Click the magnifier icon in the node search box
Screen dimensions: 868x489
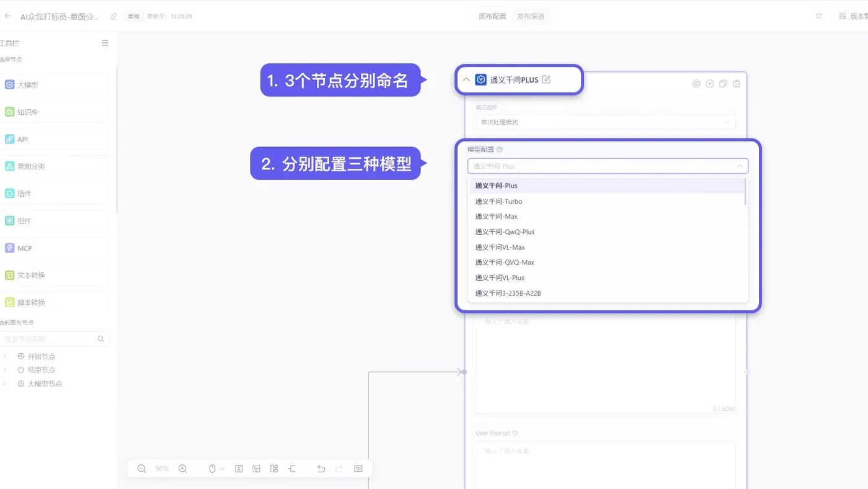point(101,339)
